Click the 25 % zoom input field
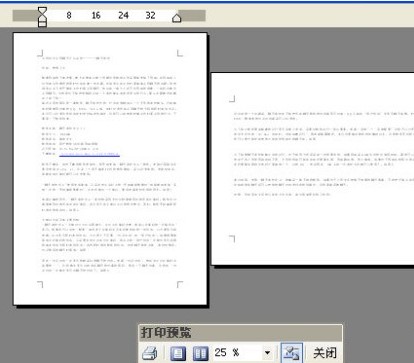The width and height of the screenshot is (414, 363). (x=237, y=353)
